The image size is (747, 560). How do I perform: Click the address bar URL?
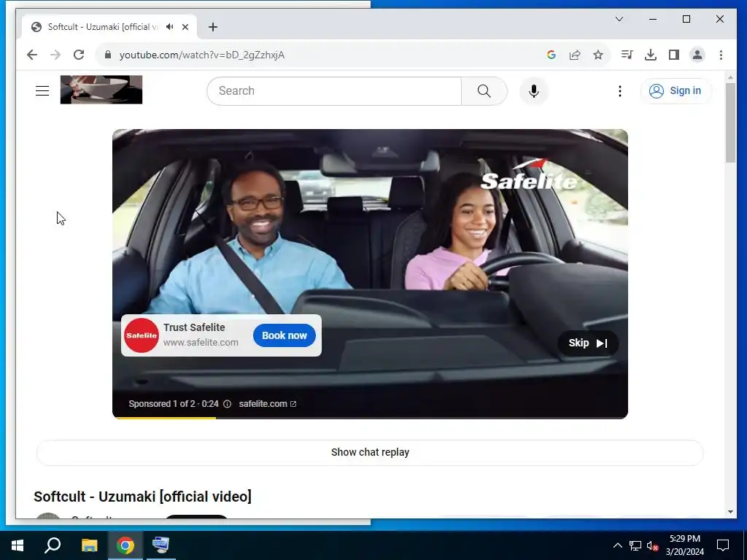(202, 55)
